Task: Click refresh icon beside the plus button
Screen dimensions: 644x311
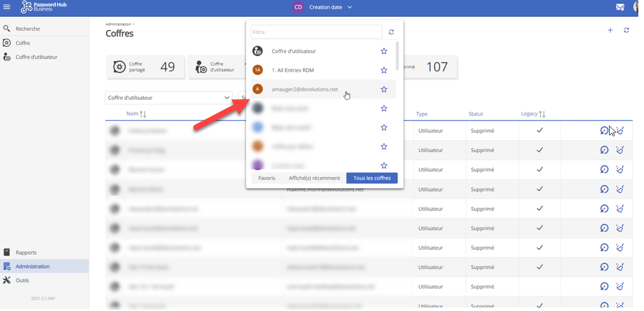Action: point(626,30)
